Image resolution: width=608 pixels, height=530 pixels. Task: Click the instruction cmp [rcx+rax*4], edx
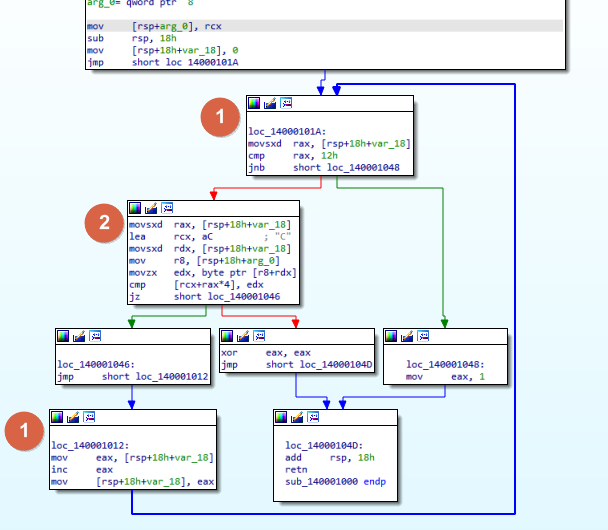(x=196, y=285)
